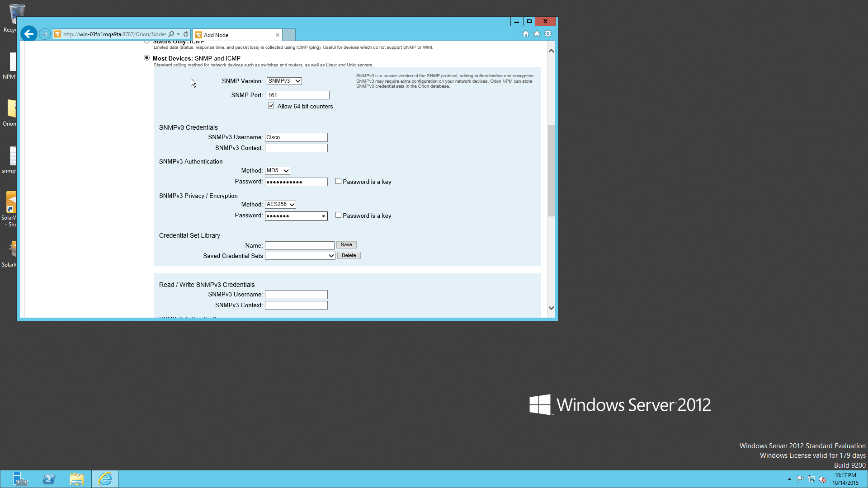The image size is (868, 488).
Task: Open favorites star icon
Action: click(x=537, y=34)
